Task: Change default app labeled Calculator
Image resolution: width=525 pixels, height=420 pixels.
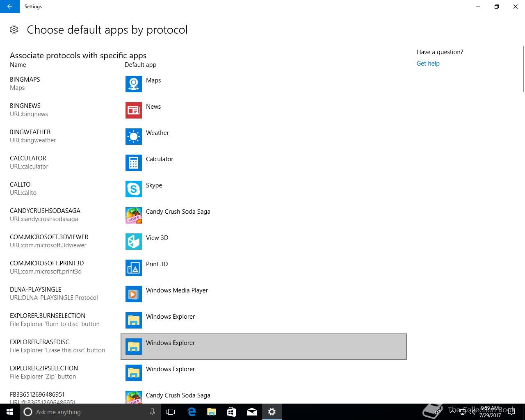Action: [264, 163]
